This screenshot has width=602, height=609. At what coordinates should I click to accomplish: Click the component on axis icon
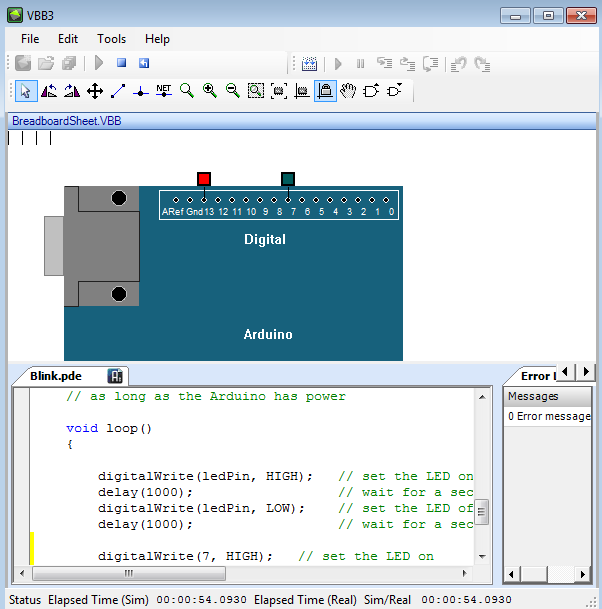tap(302, 91)
